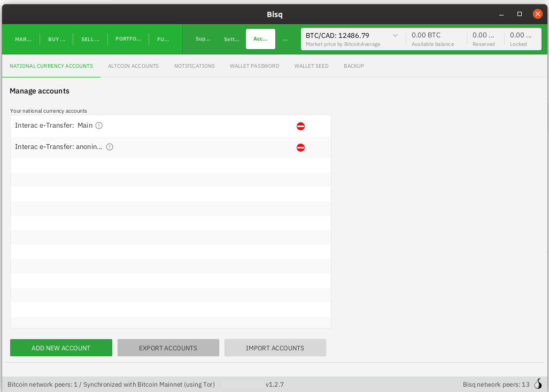Open the Portfolio navigation item
The width and height of the screenshot is (549, 392).
128,39
